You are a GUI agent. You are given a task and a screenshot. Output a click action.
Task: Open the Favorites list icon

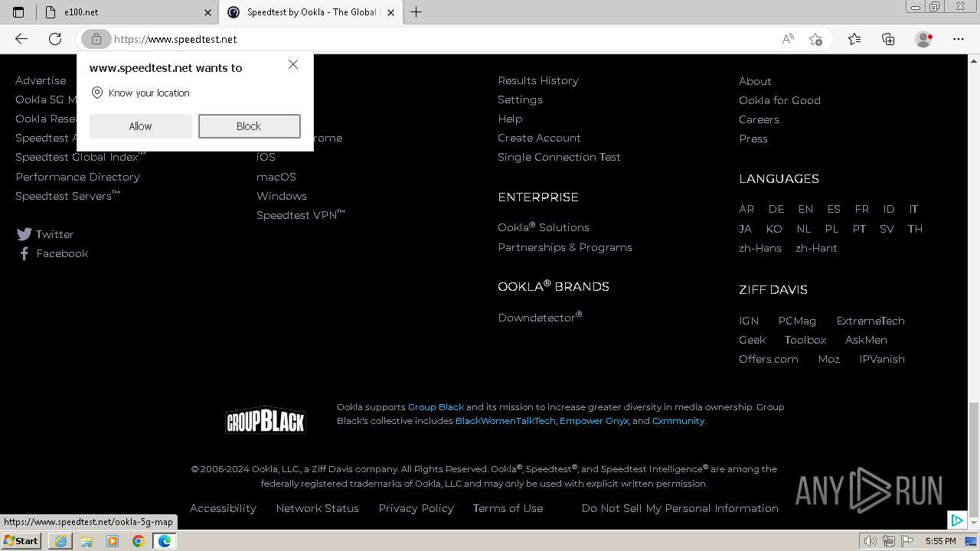[854, 39]
